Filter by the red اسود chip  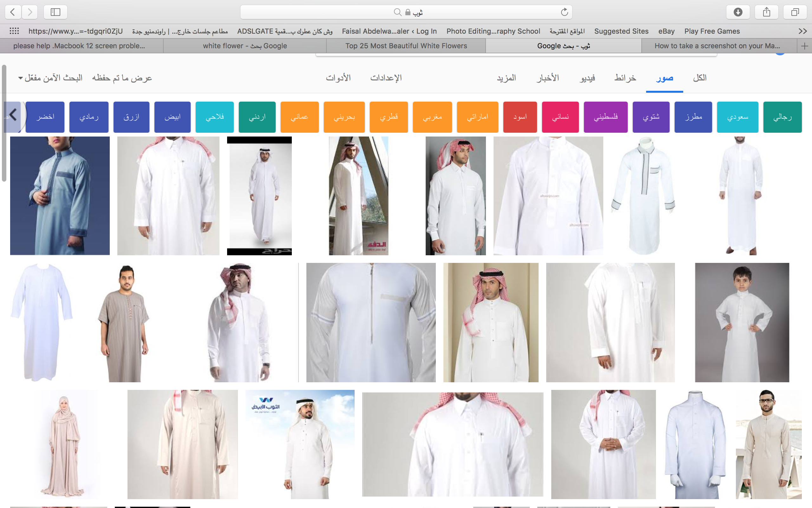520,117
